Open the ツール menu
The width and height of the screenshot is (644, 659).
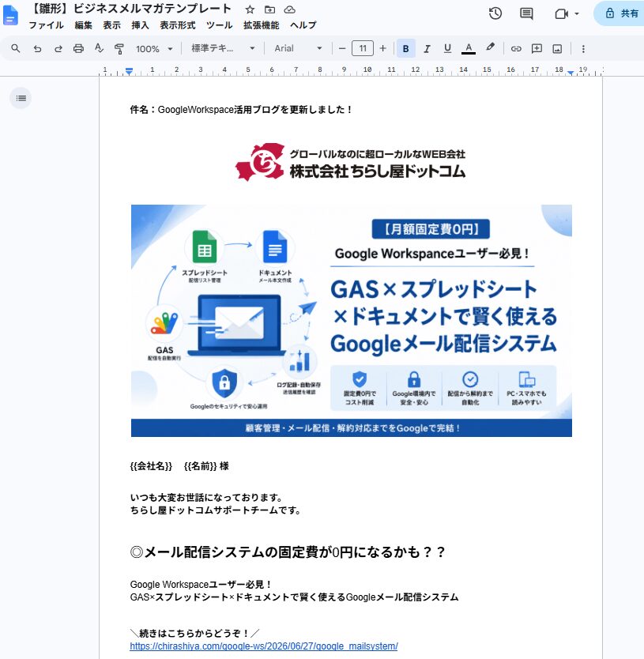pyautogui.click(x=219, y=25)
